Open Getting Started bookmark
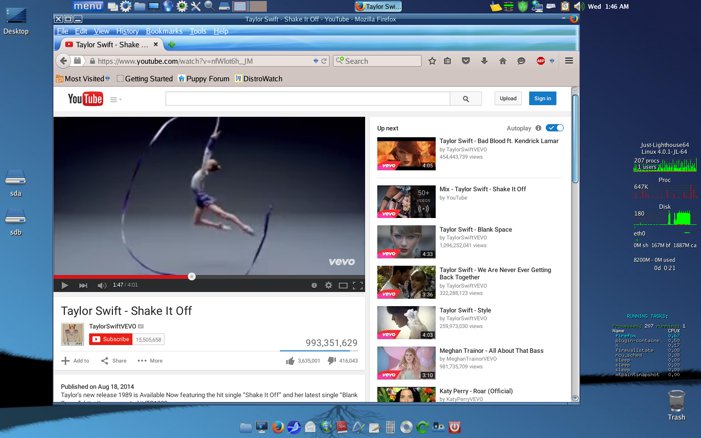The height and width of the screenshot is (438, 701). point(145,79)
